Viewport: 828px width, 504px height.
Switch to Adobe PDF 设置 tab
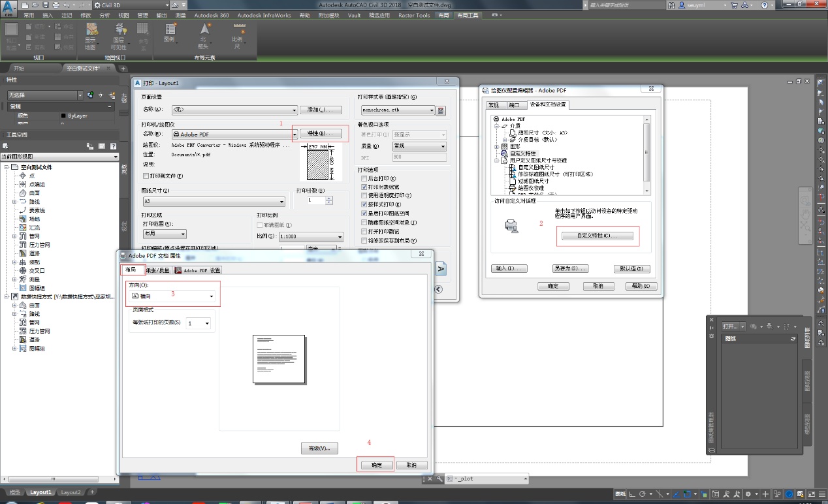click(198, 270)
